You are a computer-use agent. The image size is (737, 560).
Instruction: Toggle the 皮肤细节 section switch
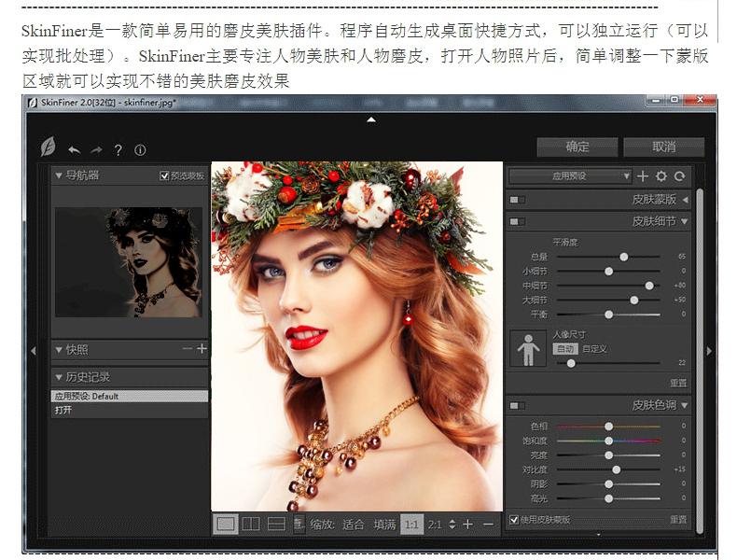pos(518,221)
